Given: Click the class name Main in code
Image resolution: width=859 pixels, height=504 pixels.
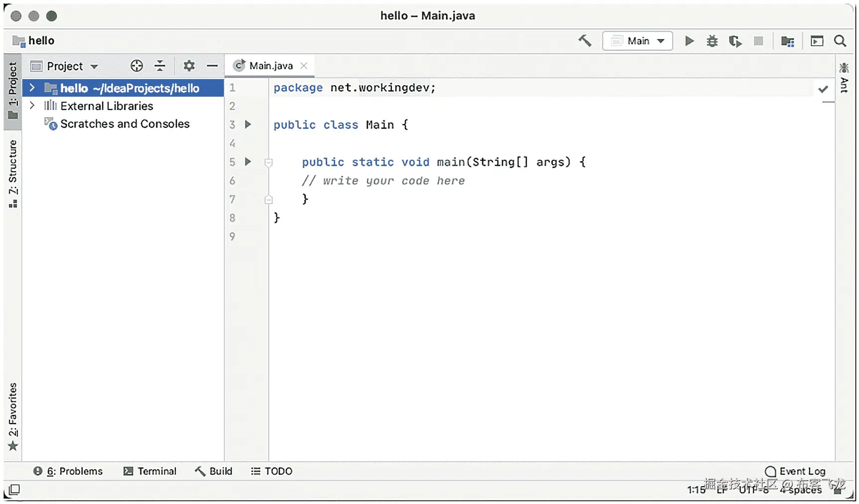Looking at the screenshot, I should point(379,125).
